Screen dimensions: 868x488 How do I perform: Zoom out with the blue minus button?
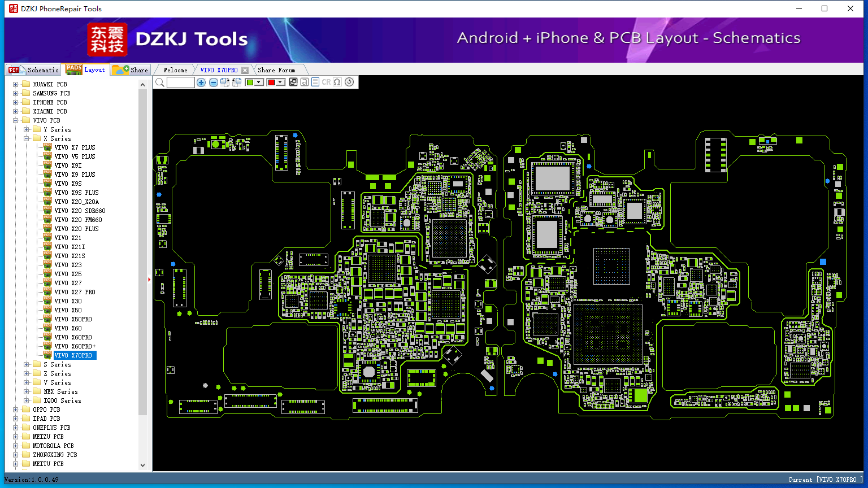tap(214, 82)
